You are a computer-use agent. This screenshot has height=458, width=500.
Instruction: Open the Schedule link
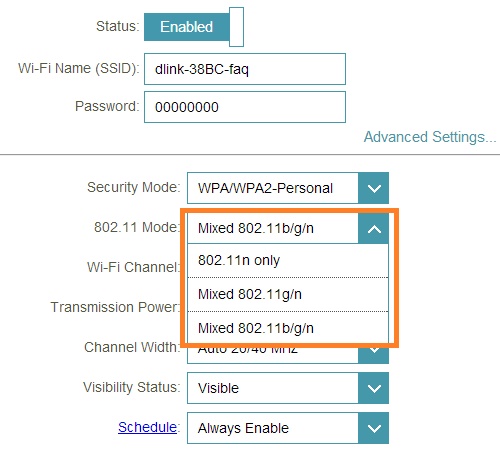[147, 427]
